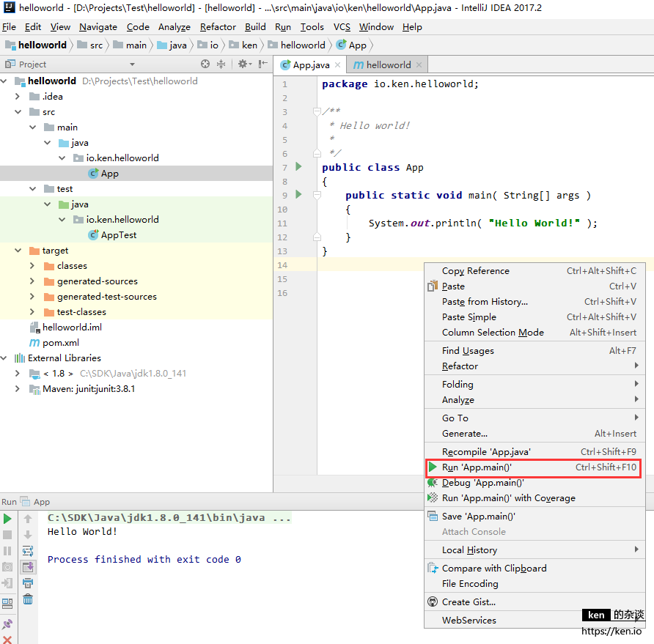Click Save 'App.main()' entry
The width and height of the screenshot is (654, 644).
tap(534, 517)
